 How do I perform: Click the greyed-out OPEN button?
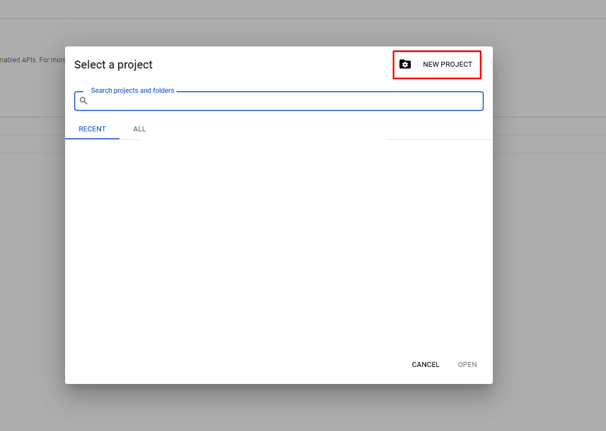pyautogui.click(x=467, y=365)
